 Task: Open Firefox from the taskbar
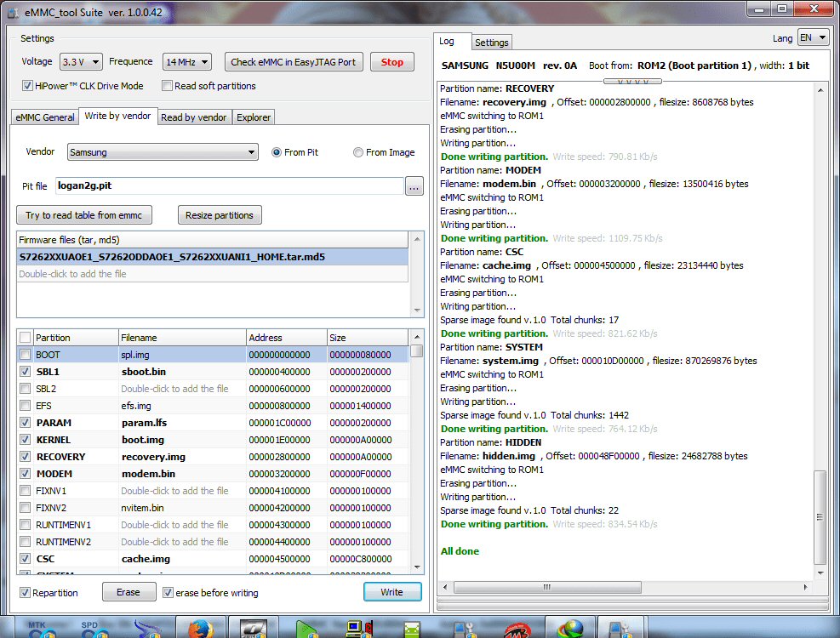point(202,628)
